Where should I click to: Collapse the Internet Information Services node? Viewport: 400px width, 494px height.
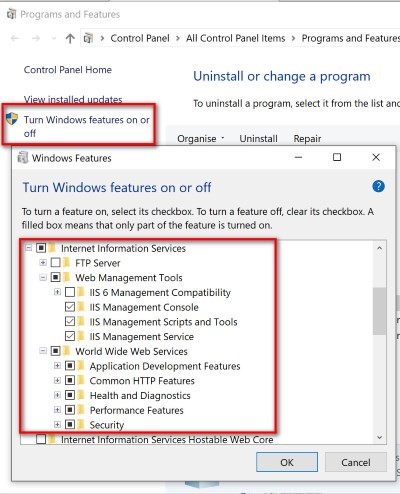pyautogui.click(x=29, y=248)
